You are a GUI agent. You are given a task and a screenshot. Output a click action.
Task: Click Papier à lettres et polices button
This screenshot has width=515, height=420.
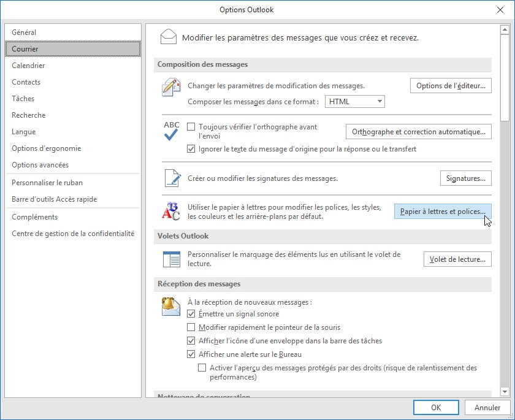coord(443,212)
